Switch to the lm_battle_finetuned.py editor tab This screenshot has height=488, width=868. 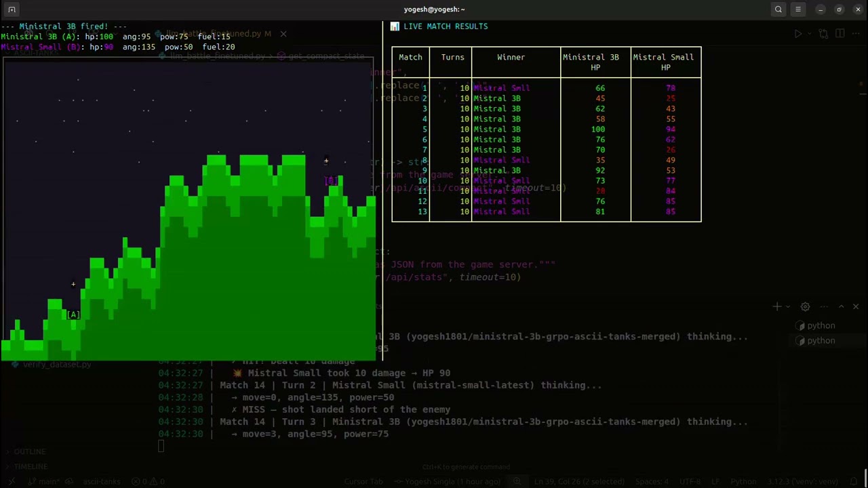click(213, 33)
